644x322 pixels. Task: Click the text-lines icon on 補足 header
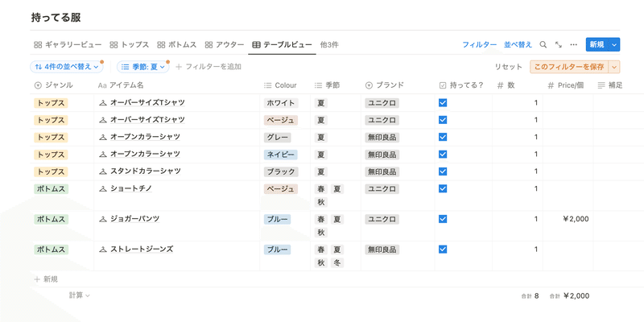click(601, 85)
